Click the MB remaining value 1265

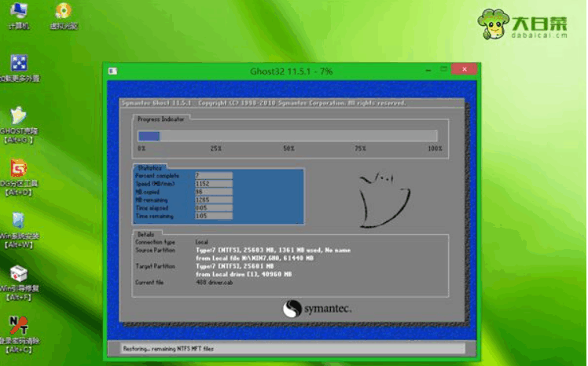(213, 199)
